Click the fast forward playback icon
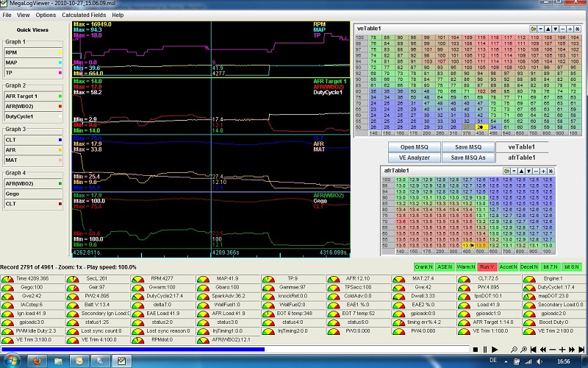 pyautogui.click(x=572, y=350)
